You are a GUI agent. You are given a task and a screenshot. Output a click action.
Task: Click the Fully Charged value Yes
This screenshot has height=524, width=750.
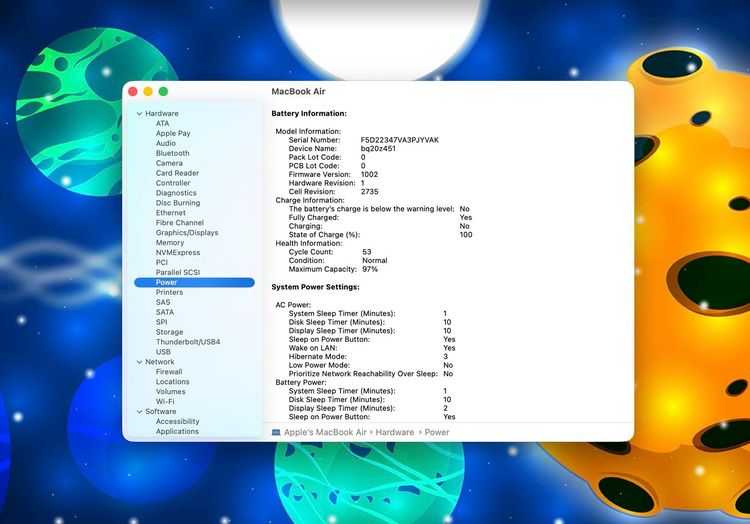466,218
